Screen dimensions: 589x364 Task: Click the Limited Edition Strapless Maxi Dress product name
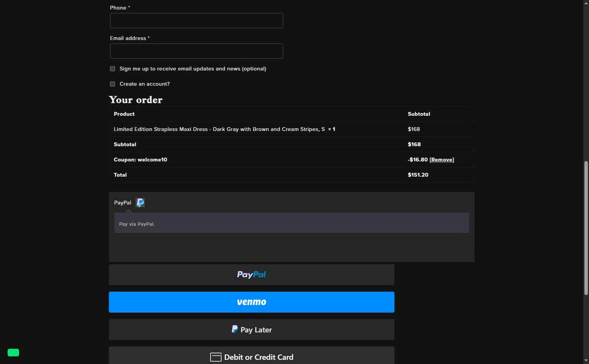coord(219,129)
